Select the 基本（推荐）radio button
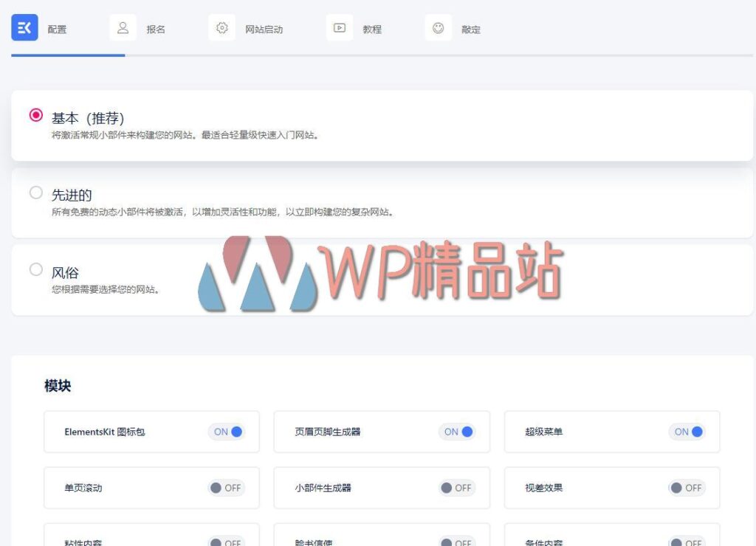 (36, 115)
